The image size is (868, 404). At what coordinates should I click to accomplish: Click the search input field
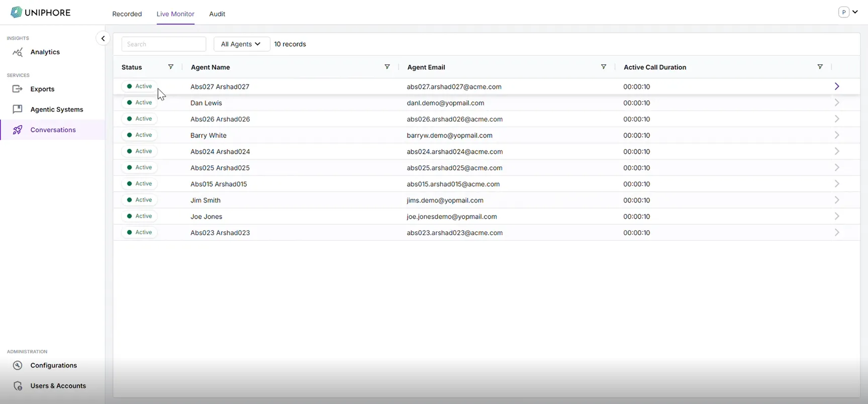(x=164, y=44)
